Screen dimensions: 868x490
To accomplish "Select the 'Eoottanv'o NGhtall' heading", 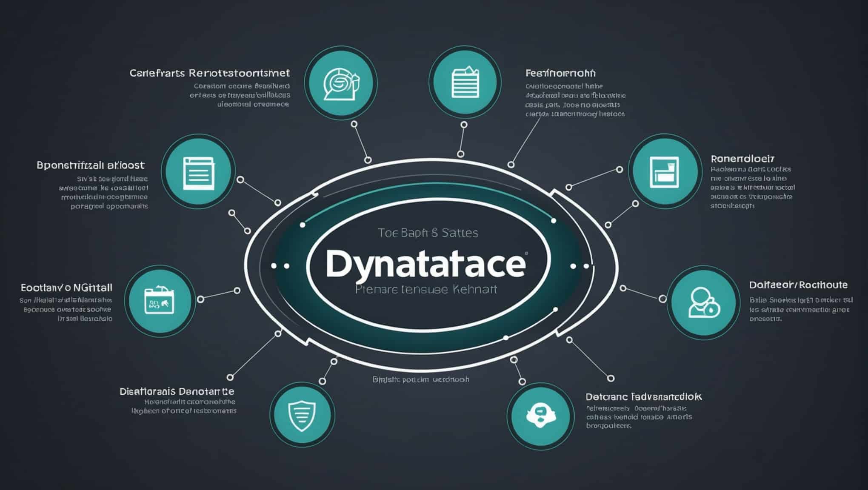I will (x=66, y=288).
